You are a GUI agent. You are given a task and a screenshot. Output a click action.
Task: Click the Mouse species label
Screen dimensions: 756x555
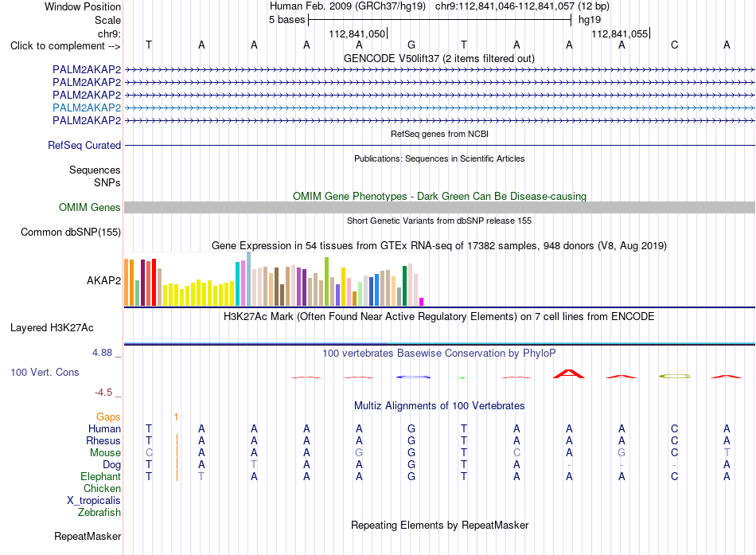tap(105, 453)
